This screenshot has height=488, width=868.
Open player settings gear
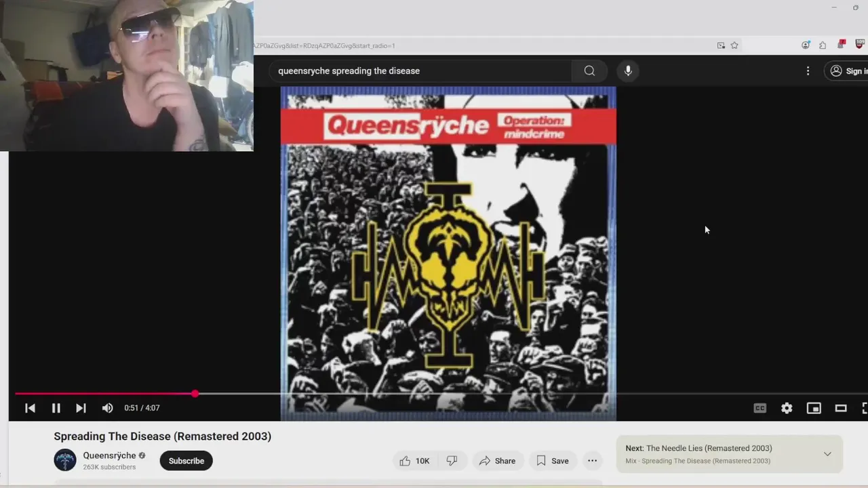787,408
